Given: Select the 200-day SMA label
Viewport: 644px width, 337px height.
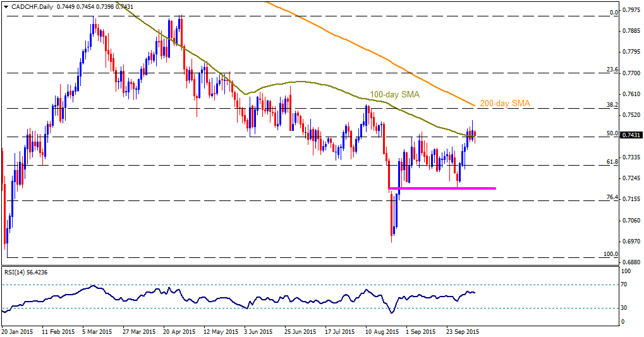Looking at the screenshot, I should [505, 104].
